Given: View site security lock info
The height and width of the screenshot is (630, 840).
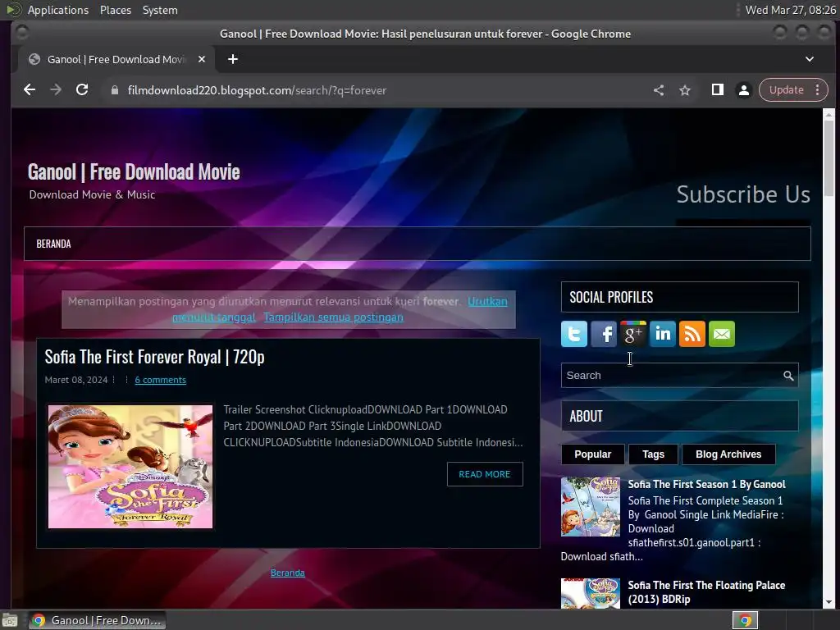Looking at the screenshot, I should 114,90.
